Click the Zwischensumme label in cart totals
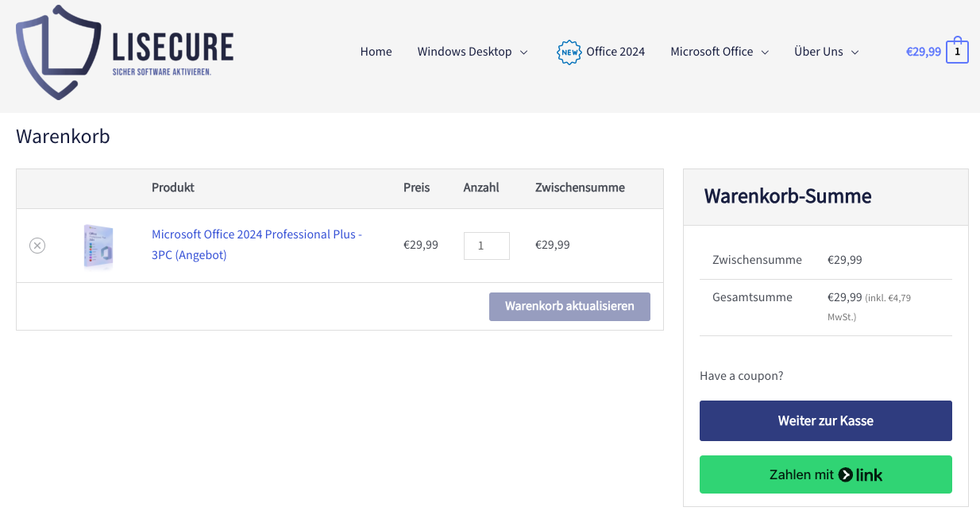 coord(757,260)
